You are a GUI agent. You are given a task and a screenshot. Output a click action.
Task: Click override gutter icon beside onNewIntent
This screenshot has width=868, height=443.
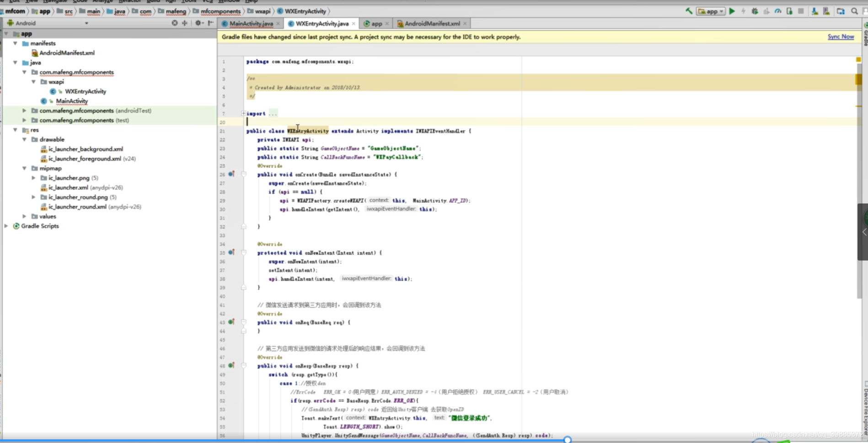(231, 252)
